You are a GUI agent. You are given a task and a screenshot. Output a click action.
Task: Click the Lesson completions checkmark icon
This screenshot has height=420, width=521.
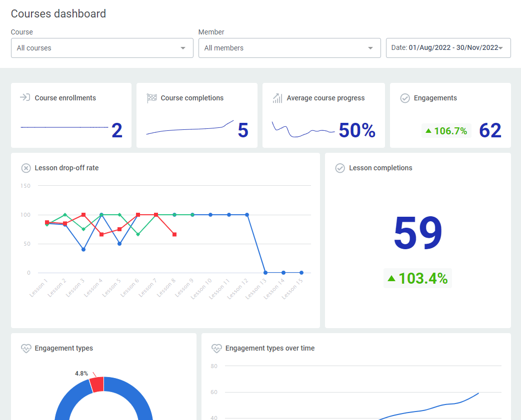pyautogui.click(x=340, y=168)
